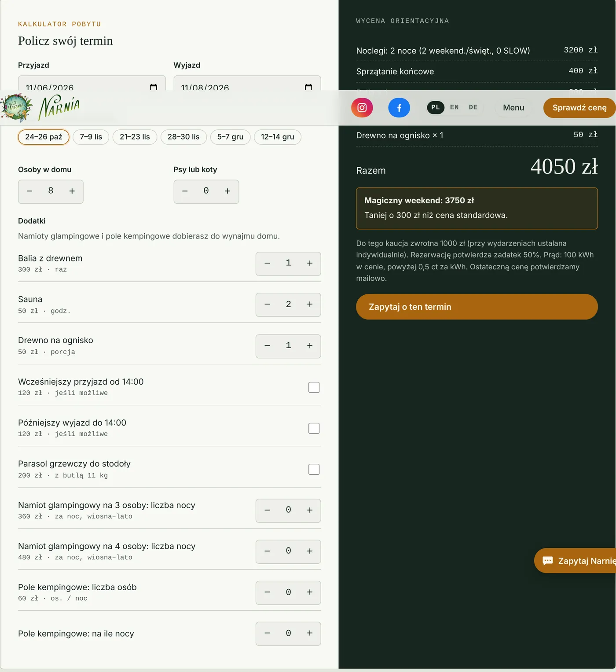Increase 4-person glamping tent nights
Image resolution: width=616 pixels, height=672 pixels.
click(x=310, y=551)
